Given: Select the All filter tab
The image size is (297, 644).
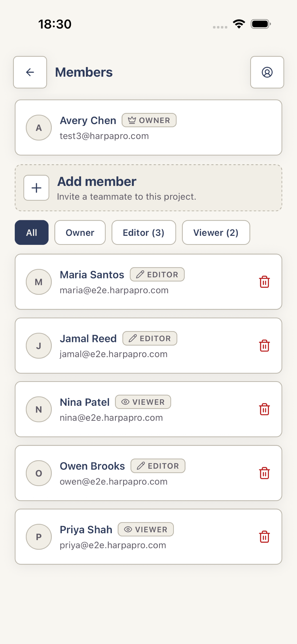Looking at the screenshot, I should [x=32, y=232].
